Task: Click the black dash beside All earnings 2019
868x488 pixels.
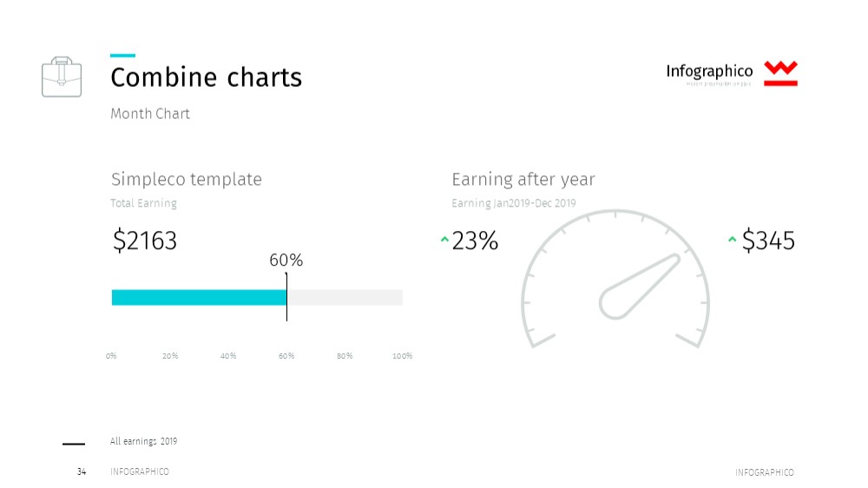Action: coord(74,444)
